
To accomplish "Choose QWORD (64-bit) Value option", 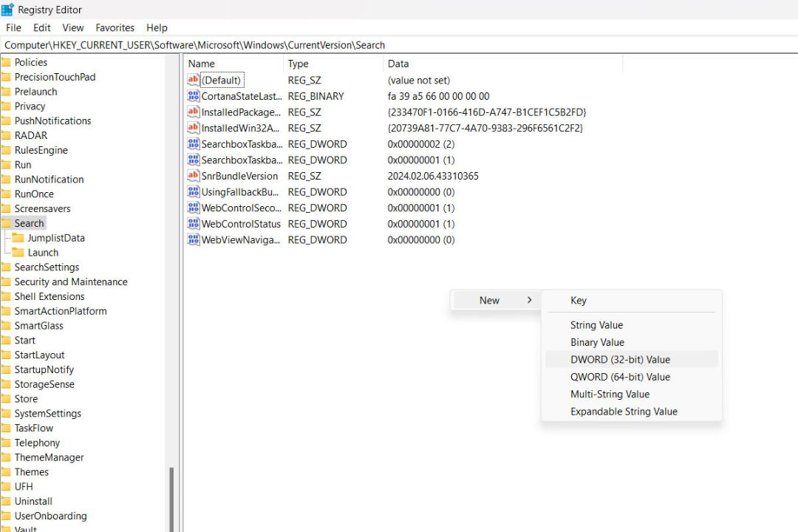I will click(631, 377).
